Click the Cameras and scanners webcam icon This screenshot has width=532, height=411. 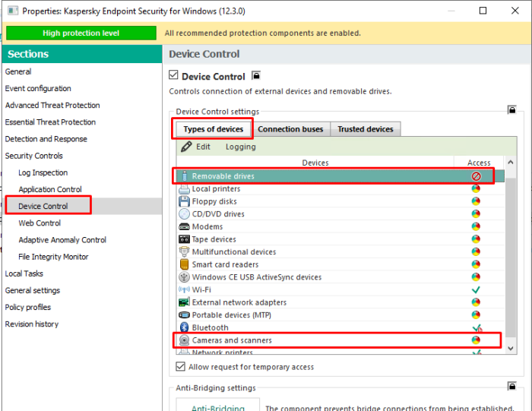184,340
